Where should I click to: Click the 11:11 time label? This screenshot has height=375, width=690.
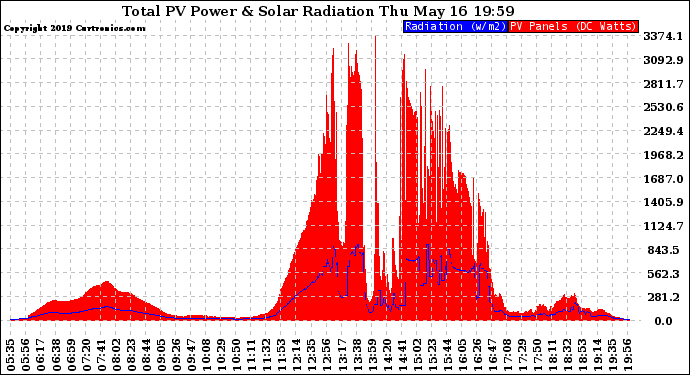(252, 355)
